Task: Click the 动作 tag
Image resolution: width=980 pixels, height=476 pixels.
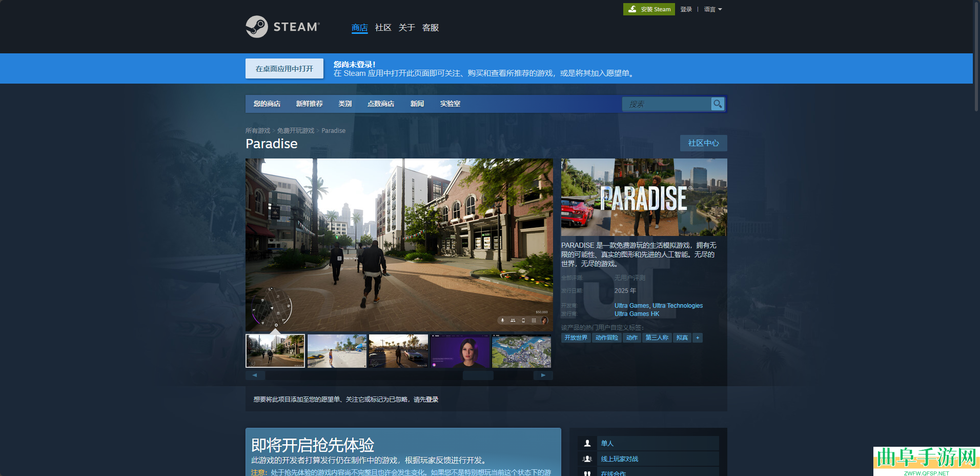Action: click(632, 338)
